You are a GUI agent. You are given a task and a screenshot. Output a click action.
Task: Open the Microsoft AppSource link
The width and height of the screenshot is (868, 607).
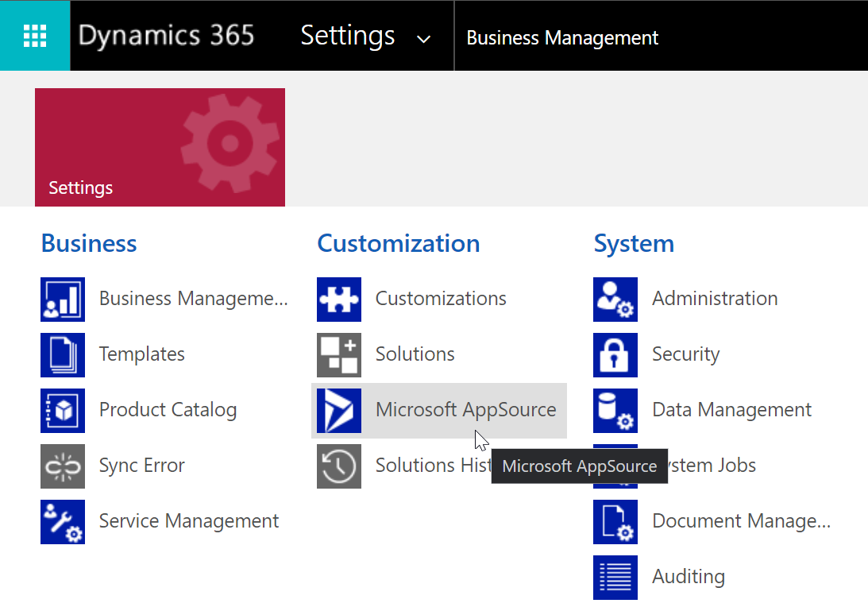click(x=465, y=411)
